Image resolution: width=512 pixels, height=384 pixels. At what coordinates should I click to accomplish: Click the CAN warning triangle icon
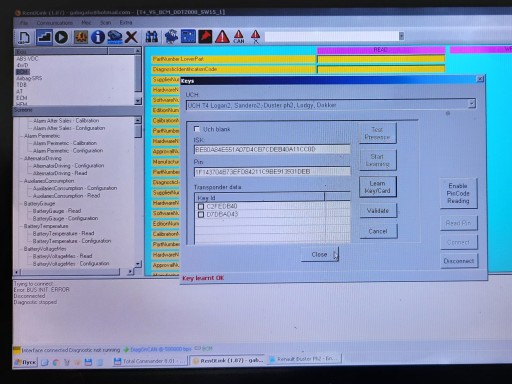pos(239,37)
